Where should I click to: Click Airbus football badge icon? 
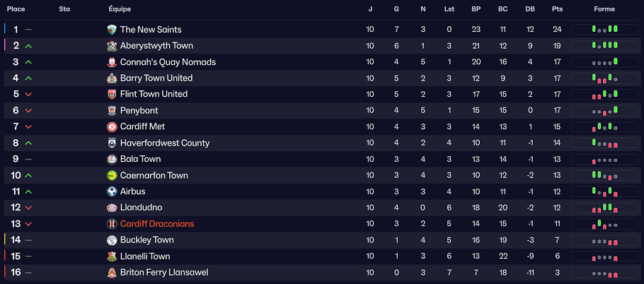pyautogui.click(x=112, y=191)
